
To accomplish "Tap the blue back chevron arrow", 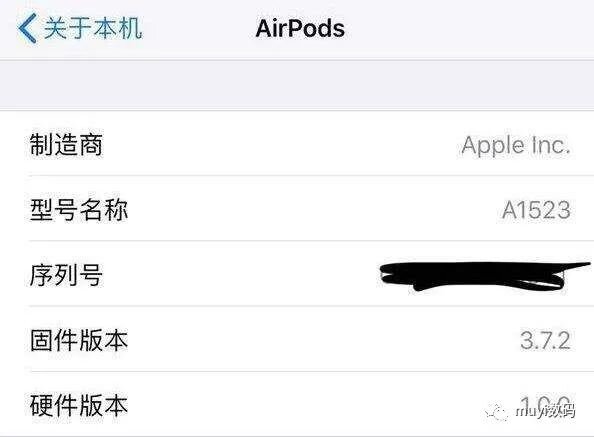I will (x=27, y=28).
